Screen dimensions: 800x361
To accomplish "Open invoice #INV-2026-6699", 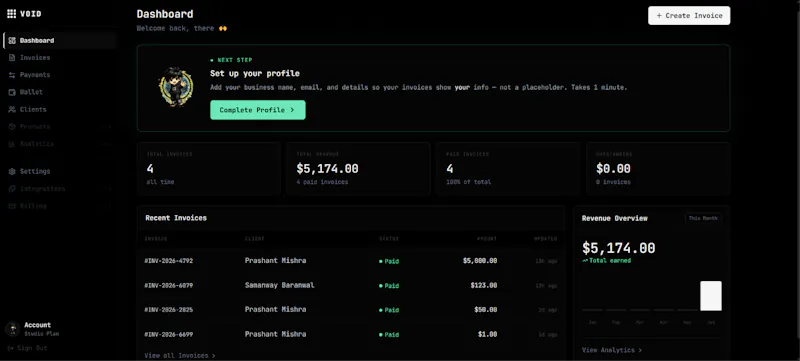I will (169, 334).
